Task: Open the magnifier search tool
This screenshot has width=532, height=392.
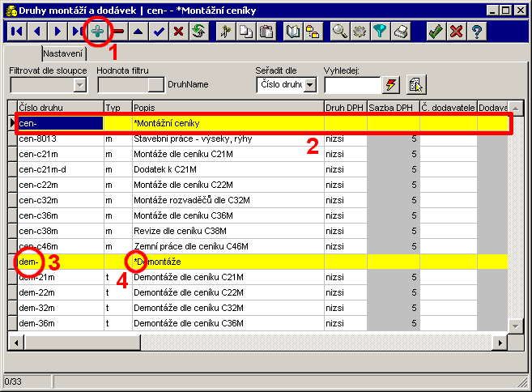Action: (x=340, y=32)
